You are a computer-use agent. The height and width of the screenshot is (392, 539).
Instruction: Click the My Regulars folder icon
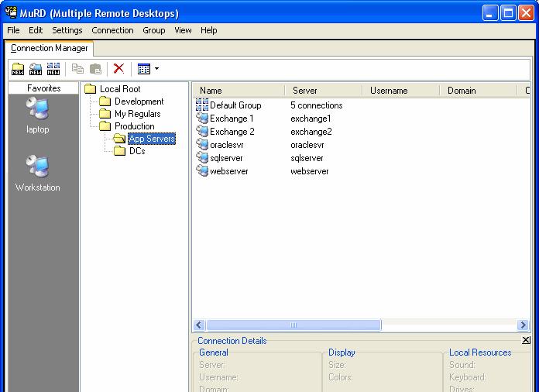click(105, 114)
